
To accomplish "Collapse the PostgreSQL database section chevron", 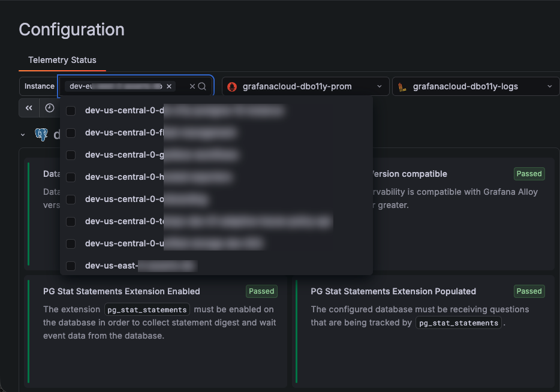I will click(23, 134).
